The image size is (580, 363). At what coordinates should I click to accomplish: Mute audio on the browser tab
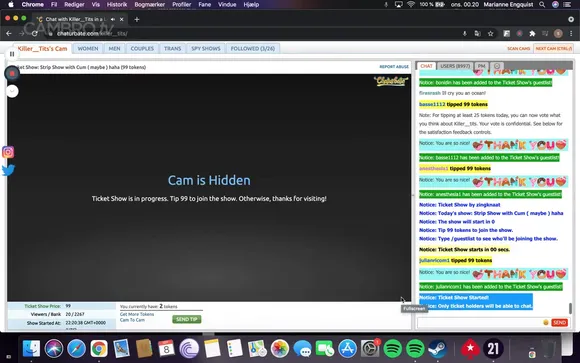[113, 19]
